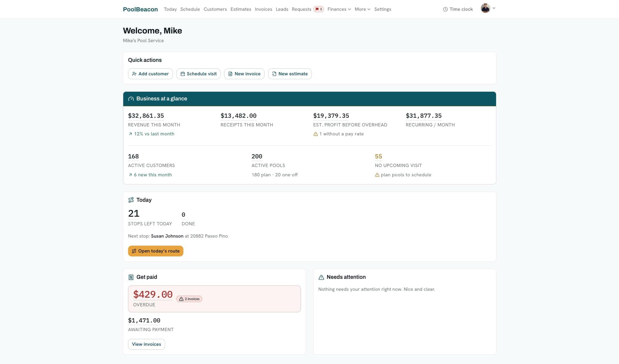Click the Schedule visit button
619x364 pixels.
[x=198, y=74]
